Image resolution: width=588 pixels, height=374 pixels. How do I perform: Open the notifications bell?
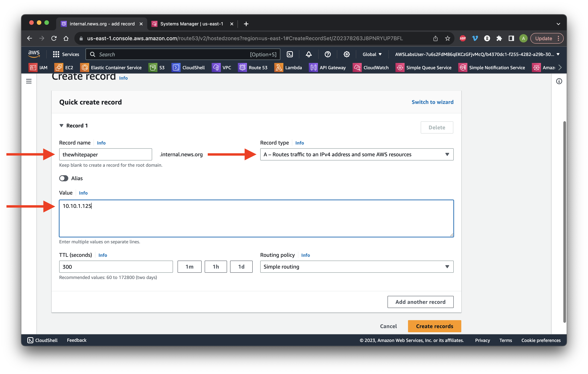[x=309, y=54]
